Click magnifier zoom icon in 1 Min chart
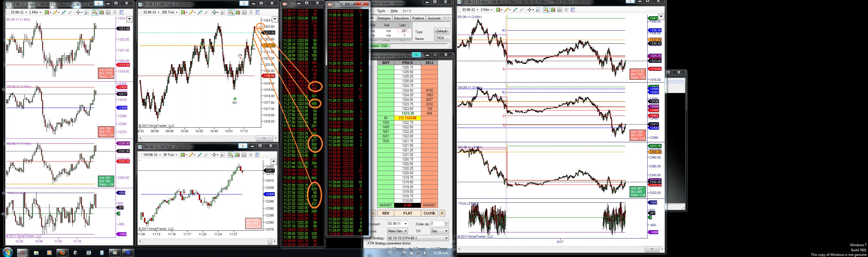Image resolution: width=868 pixels, height=257 pixels. [87, 13]
